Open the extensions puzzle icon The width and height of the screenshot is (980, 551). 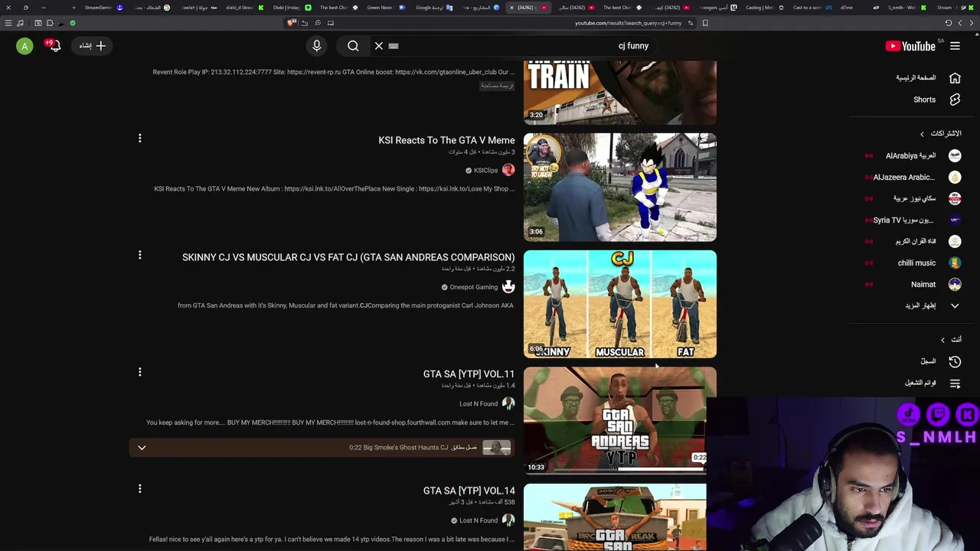[x=50, y=23]
